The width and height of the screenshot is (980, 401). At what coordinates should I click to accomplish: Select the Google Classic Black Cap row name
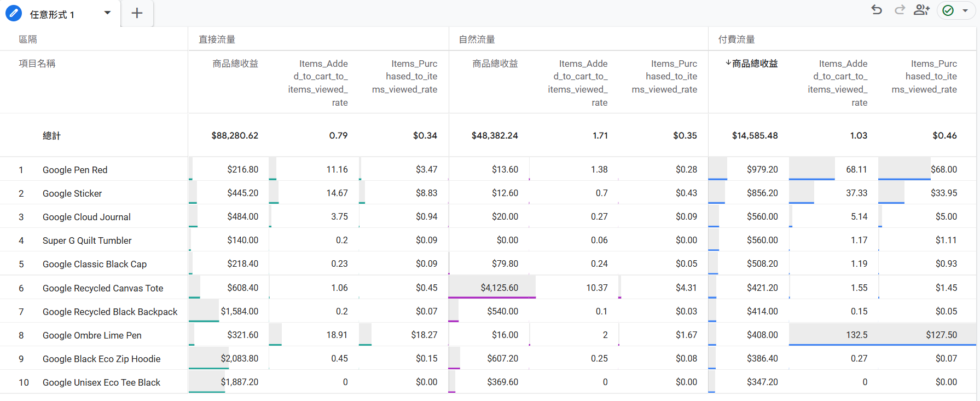point(95,264)
